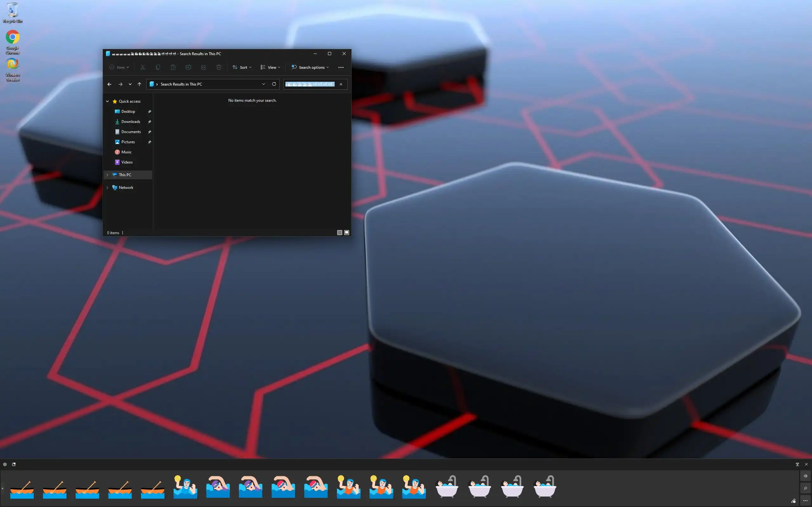Toggle emoji panel dock mode button

pyautogui.click(x=797, y=465)
